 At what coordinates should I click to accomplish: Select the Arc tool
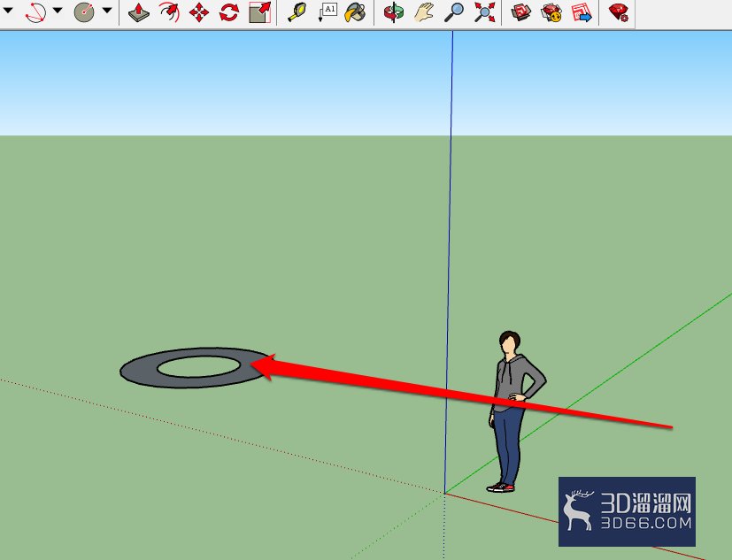[x=35, y=12]
